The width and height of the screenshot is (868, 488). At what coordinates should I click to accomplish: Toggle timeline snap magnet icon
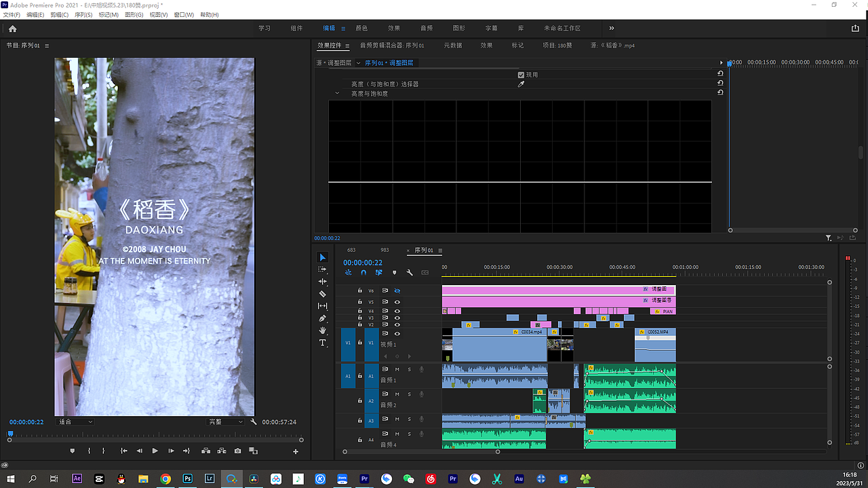click(363, 273)
